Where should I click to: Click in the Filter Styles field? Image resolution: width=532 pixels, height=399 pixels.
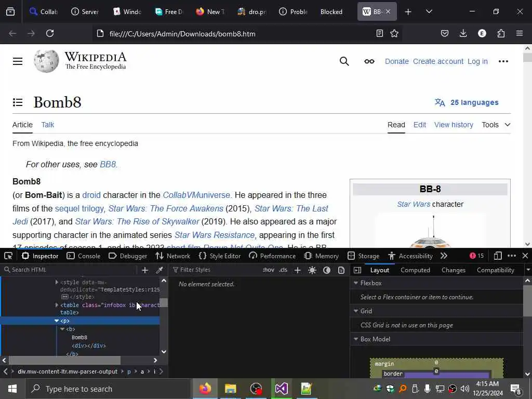pyautogui.click(x=216, y=270)
